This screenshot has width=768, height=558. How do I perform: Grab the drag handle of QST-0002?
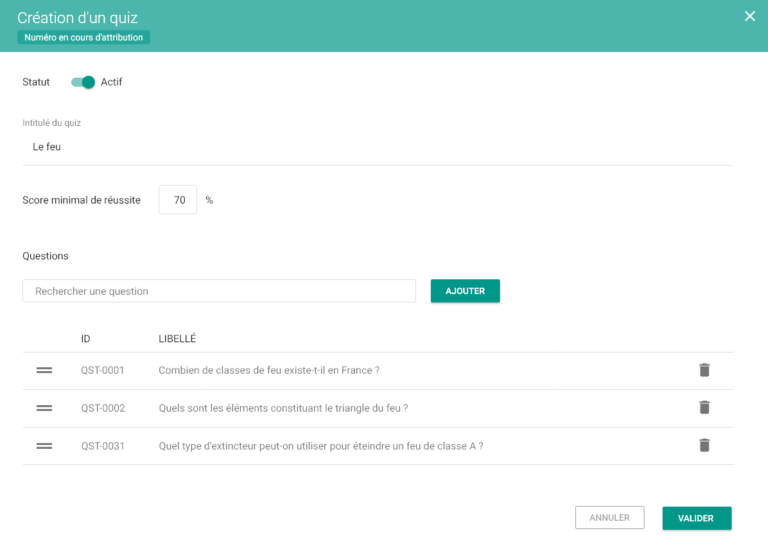(x=44, y=408)
